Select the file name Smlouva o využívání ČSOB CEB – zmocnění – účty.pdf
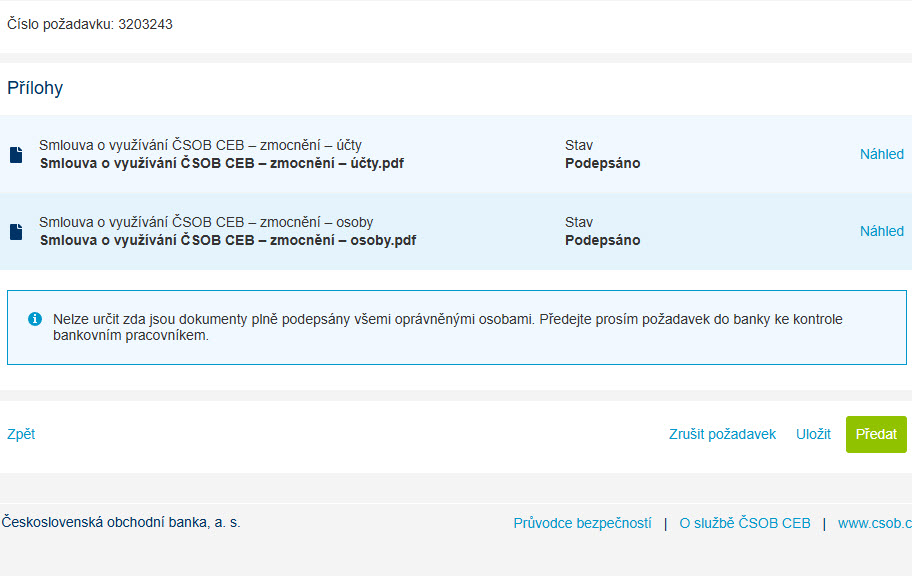Viewport: 912px width, 576px height. 222,163
